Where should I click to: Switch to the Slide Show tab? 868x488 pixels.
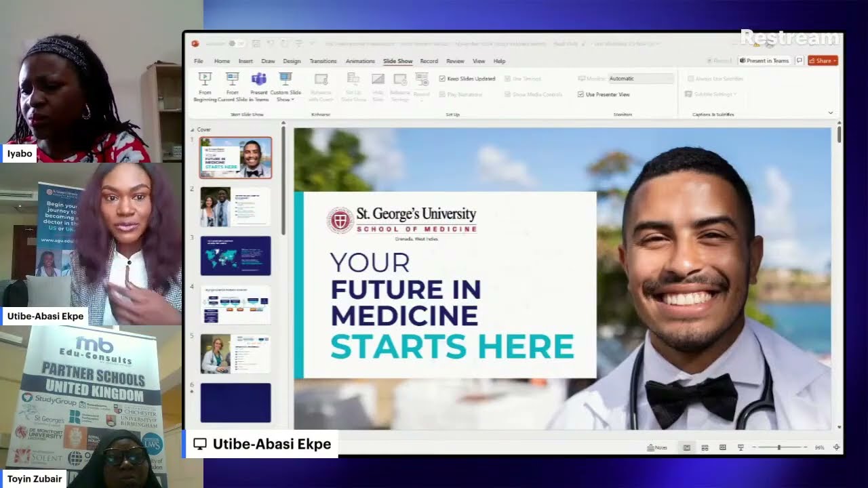click(397, 61)
